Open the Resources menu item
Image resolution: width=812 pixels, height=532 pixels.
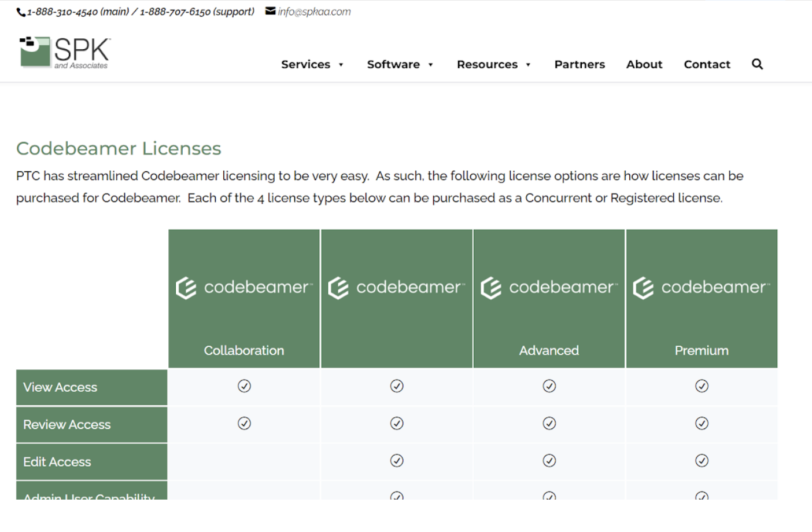(488, 64)
